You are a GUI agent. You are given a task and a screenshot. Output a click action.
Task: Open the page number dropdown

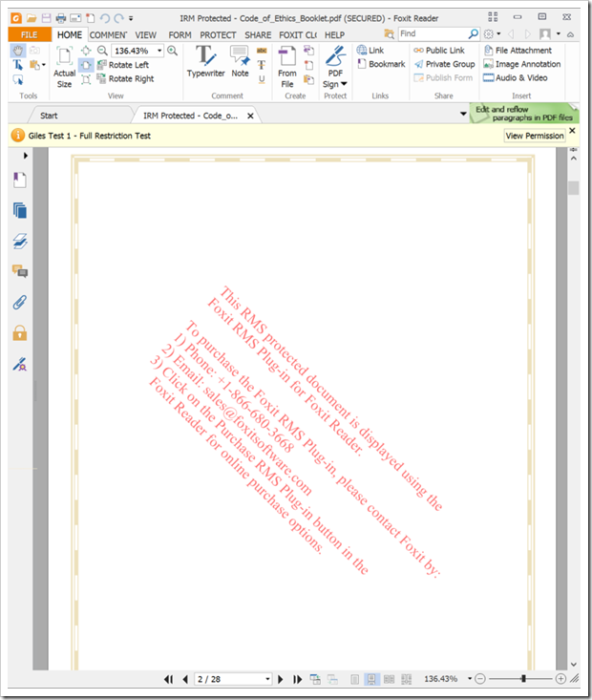pyautogui.click(x=267, y=679)
